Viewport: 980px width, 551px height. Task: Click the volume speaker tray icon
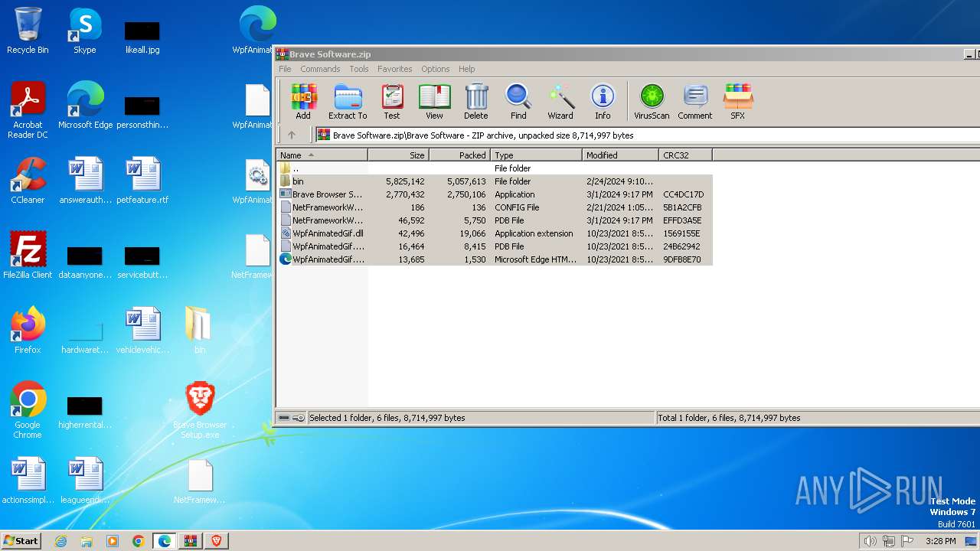coord(870,541)
